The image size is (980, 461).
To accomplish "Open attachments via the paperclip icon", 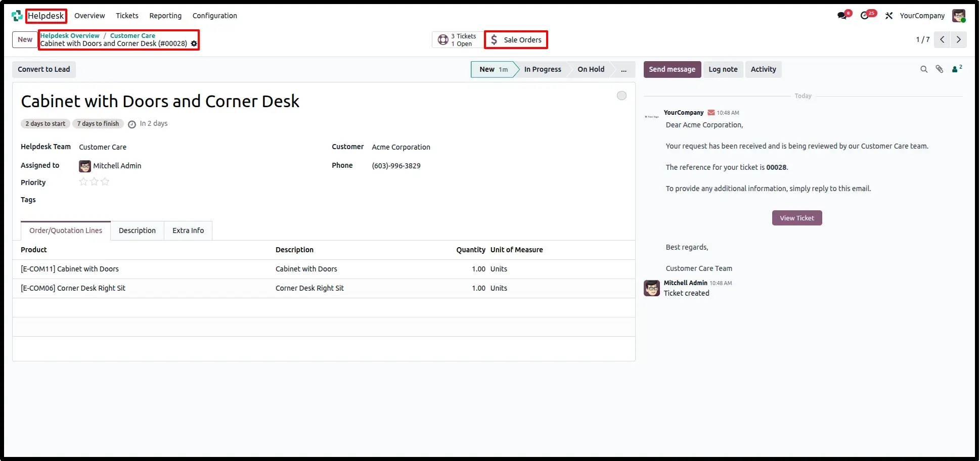I will click(940, 70).
